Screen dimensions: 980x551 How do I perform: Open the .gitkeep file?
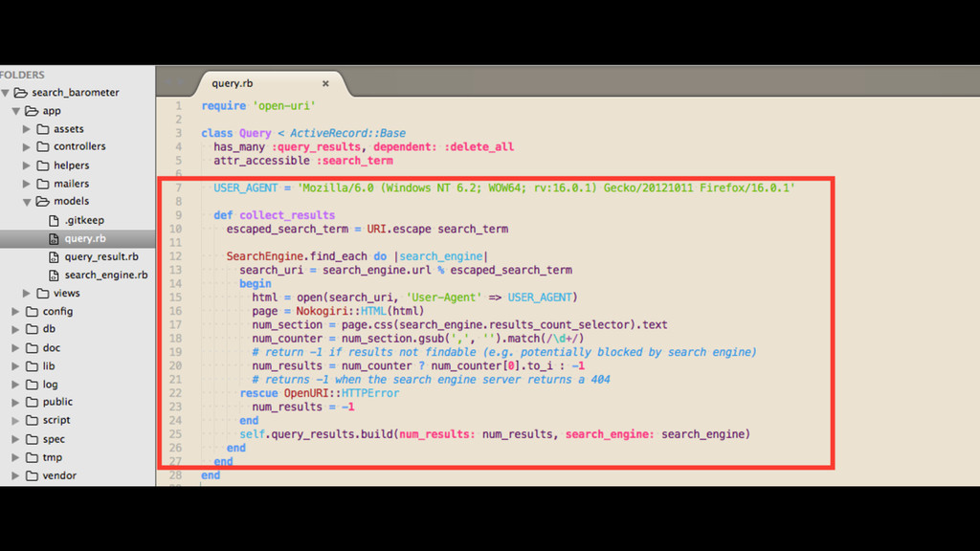pos(84,220)
